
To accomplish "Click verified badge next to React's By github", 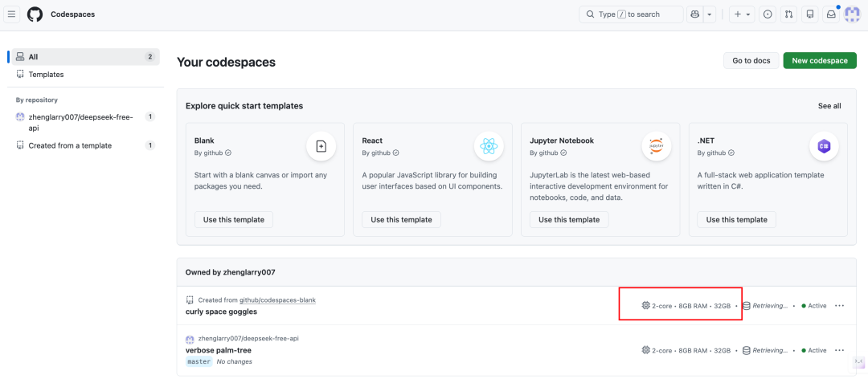I will [x=395, y=153].
